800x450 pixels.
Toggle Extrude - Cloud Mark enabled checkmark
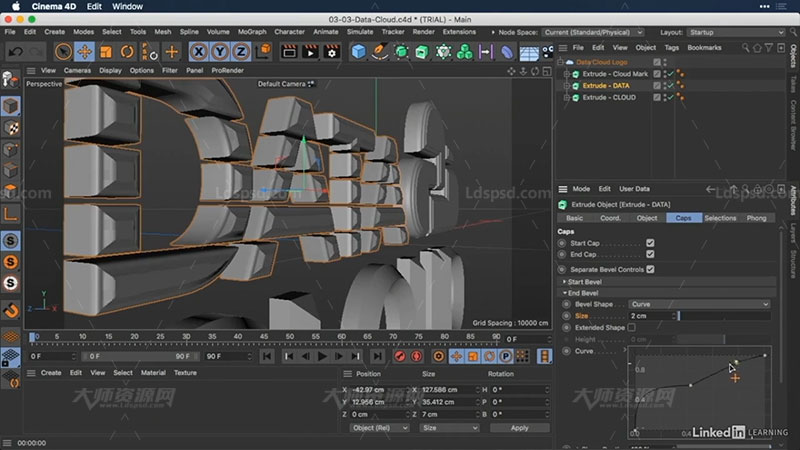670,74
